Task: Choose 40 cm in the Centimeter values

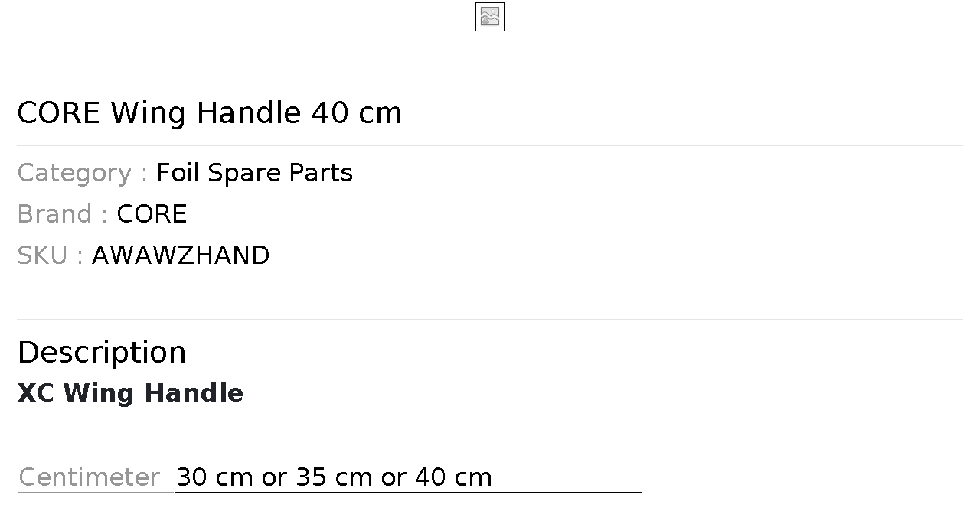Action: click(x=453, y=477)
